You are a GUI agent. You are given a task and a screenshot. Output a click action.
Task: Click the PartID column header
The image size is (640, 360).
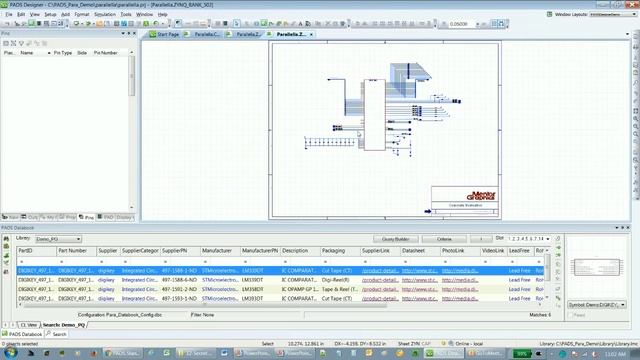click(x=36, y=251)
